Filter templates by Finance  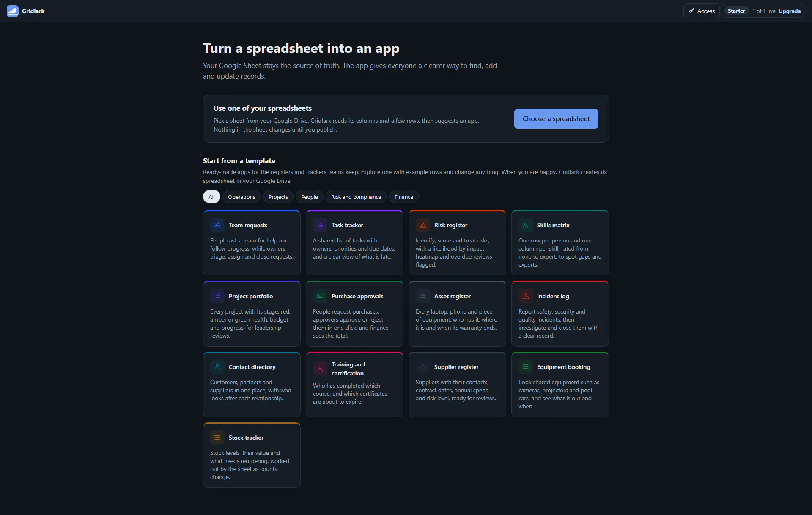click(x=403, y=197)
